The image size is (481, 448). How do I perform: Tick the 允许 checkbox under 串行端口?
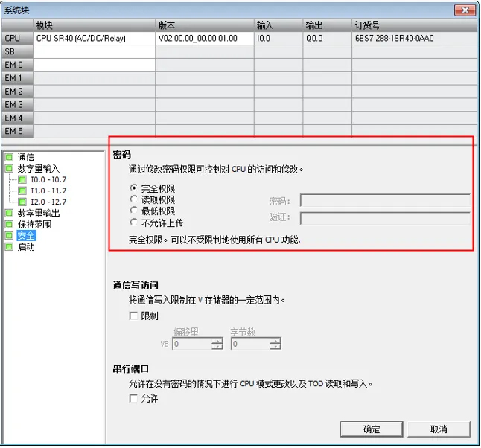coord(134,398)
